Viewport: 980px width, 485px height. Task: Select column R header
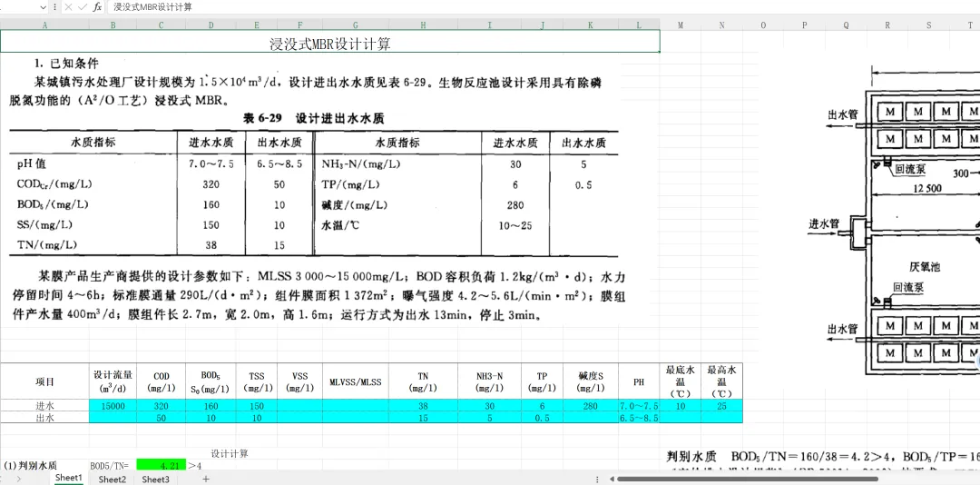click(887, 25)
